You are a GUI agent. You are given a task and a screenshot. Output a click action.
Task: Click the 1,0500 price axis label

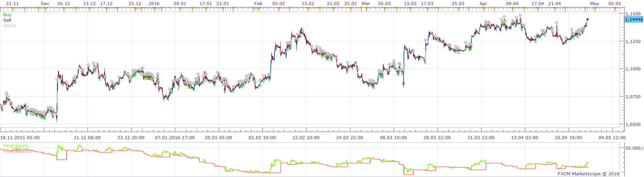[633, 125]
